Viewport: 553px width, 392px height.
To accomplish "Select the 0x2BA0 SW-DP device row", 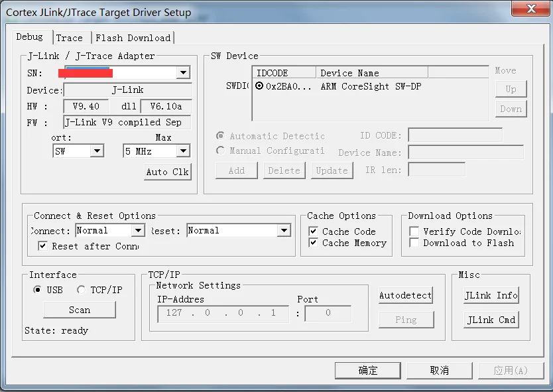I will click(x=370, y=86).
